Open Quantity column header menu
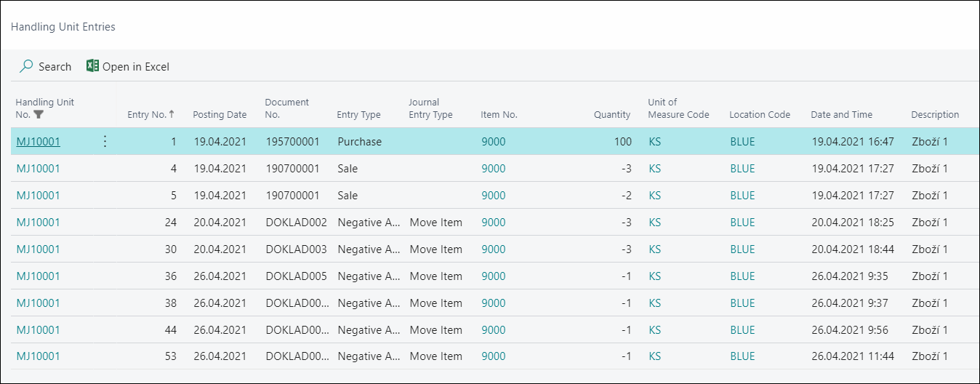980x384 pixels. click(612, 115)
